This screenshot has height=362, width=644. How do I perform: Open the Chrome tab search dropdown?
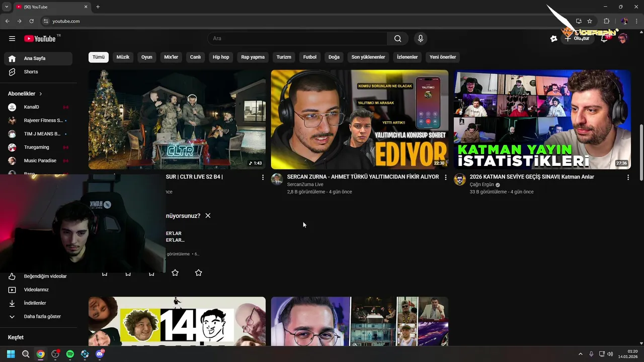point(7,7)
